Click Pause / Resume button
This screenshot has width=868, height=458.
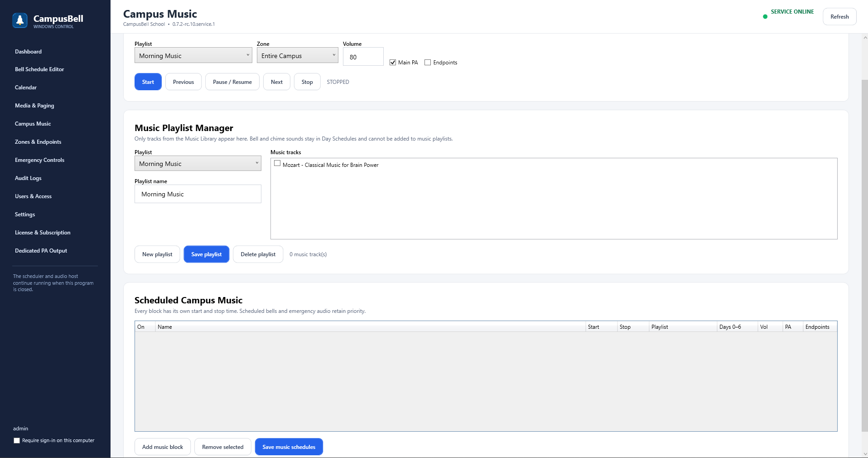232,82
